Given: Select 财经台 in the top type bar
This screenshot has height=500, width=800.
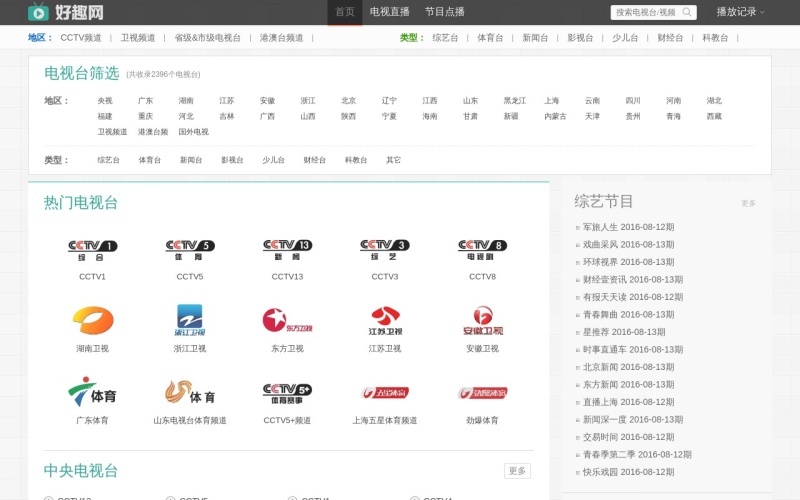Looking at the screenshot, I should pos(670,38).
